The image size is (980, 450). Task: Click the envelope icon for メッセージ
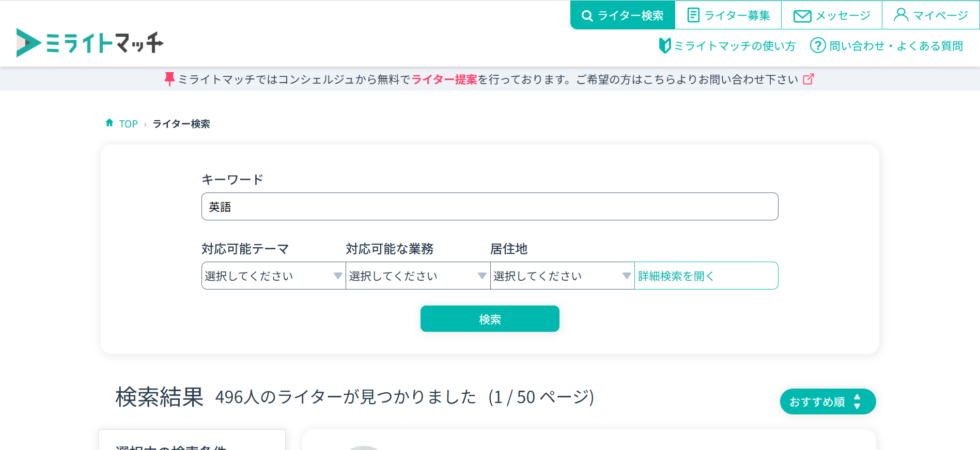[802, 16]
